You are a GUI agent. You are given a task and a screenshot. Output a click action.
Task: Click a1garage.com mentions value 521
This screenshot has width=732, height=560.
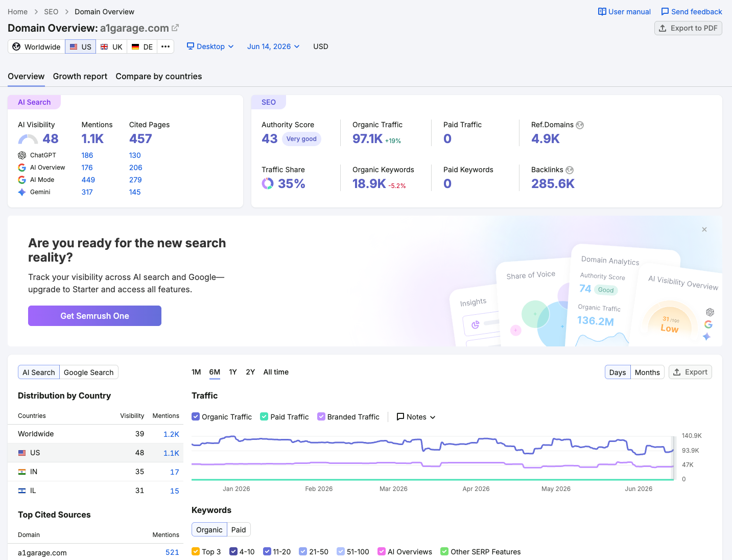172,552
